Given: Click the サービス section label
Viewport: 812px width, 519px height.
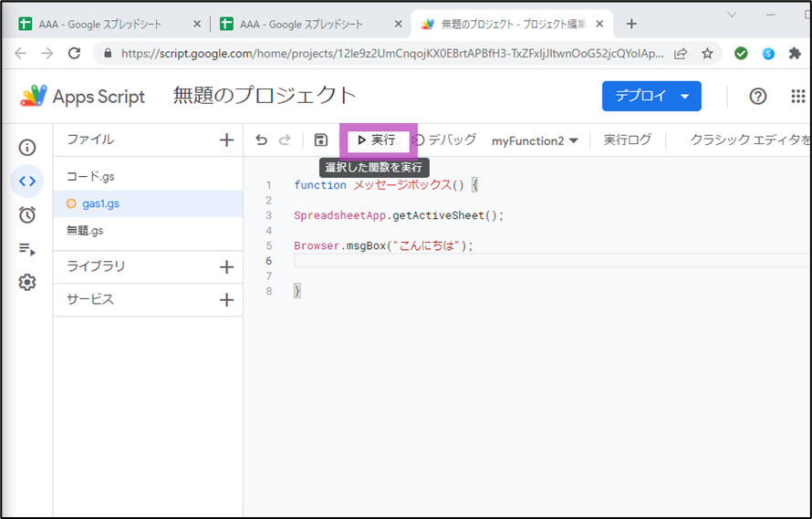Looking at the screenshot, I should (x=90, y=299).
